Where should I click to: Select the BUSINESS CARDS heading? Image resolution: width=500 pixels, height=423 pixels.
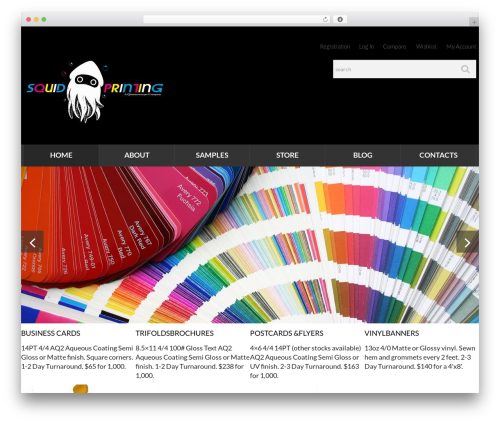click(x=51, y=333)
